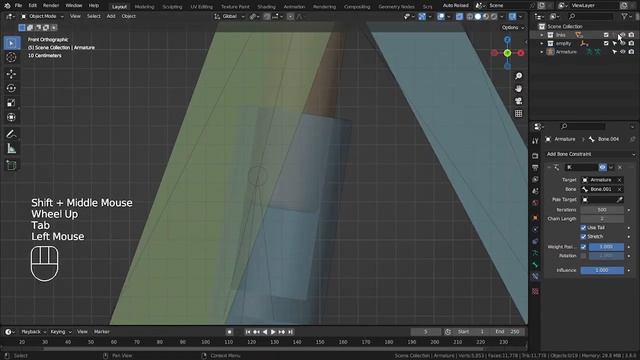Select the Move tool
This screenshot has width=640, height=360.
11,74
